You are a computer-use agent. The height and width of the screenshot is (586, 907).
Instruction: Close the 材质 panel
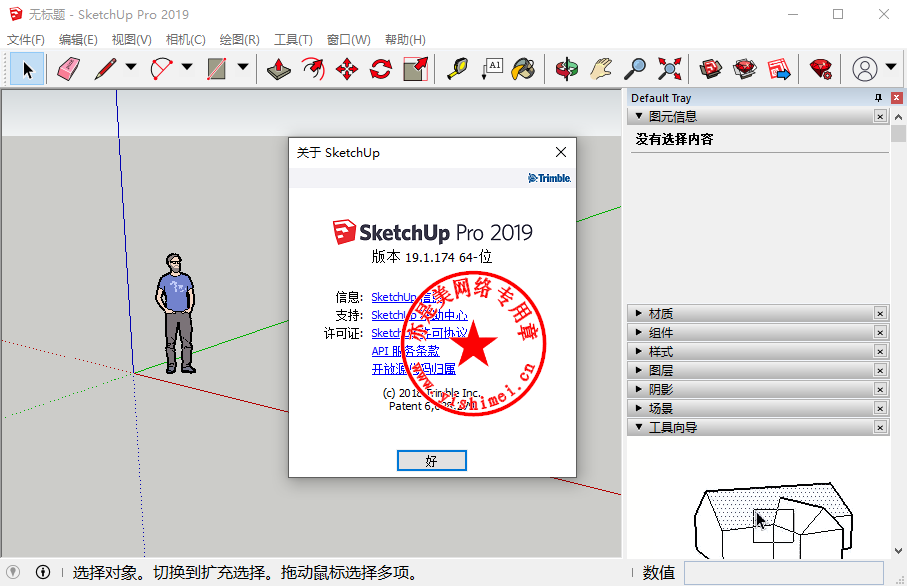(x=880, y=313)
